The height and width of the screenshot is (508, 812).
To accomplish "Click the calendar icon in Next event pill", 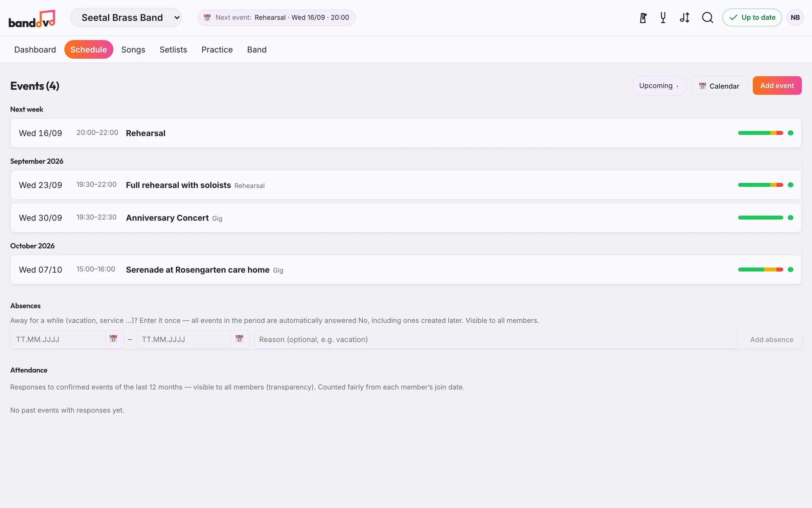I will [207, 18].
